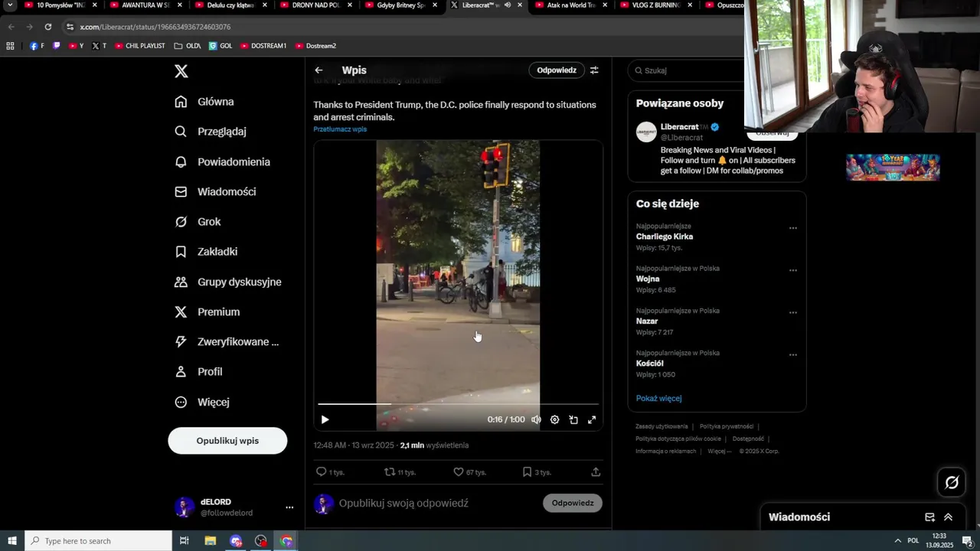Open Zakładki bookmarks
The height and width of the screenshot is (551, 980).
(x=206, y=252)
